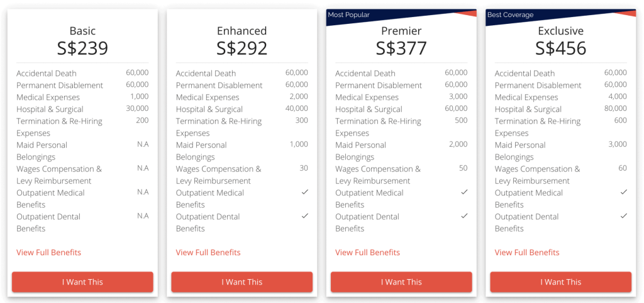Open View Full Benefits for Basic plan
Screen dimensions: 644x303
pyautogui.click(x=49, y=253)
